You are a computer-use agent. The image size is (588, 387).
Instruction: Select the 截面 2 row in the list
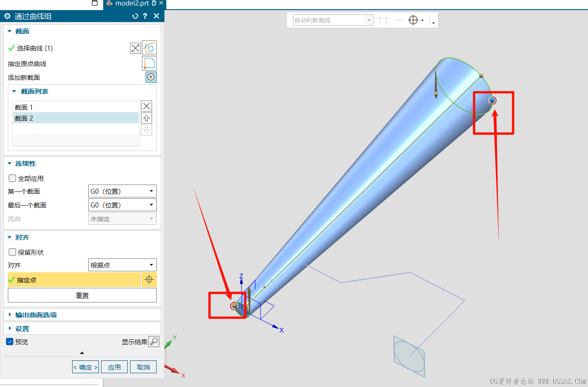point(76,118)
